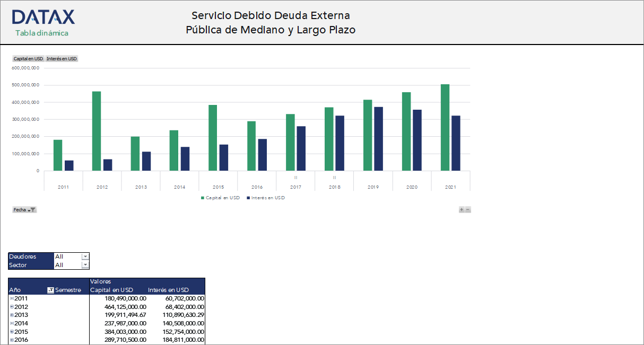The image size is (644, 345).
Task: Click the minus detail icon below the chart
Action: pos(467,209)
